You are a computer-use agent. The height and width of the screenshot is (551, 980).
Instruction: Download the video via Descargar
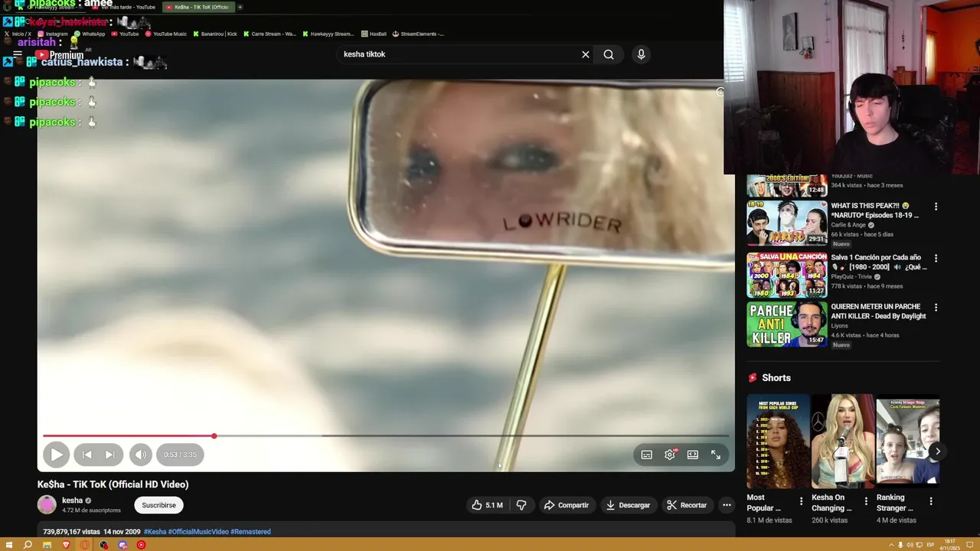(x=628, y=505)
